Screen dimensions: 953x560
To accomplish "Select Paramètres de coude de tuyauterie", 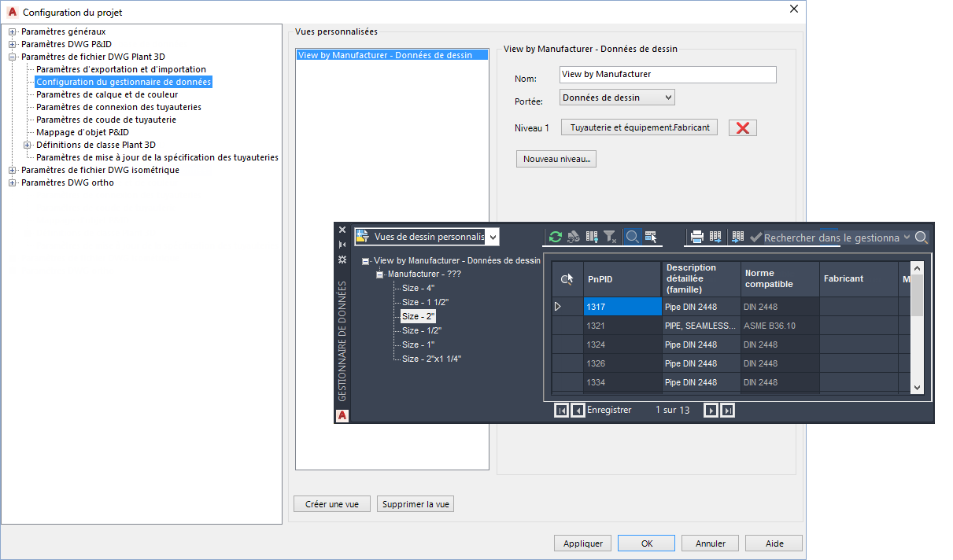I will (106, 120).
